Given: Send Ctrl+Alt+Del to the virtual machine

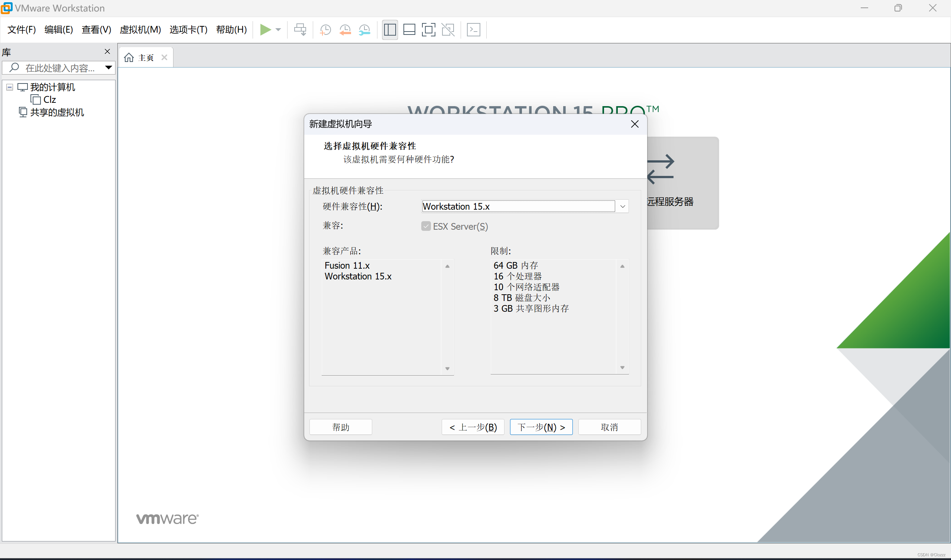Looking at the screenshot, I should 300,29.
